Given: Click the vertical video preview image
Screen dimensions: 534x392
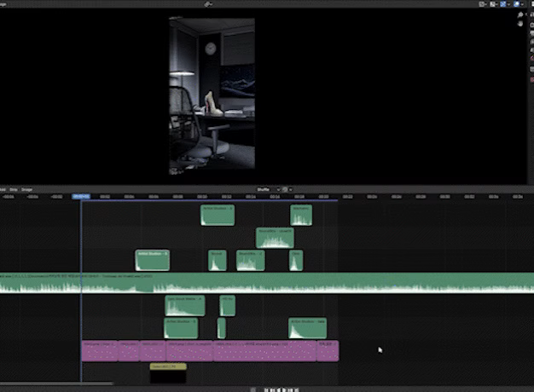Looking at the screenshot, I should 212,94.
